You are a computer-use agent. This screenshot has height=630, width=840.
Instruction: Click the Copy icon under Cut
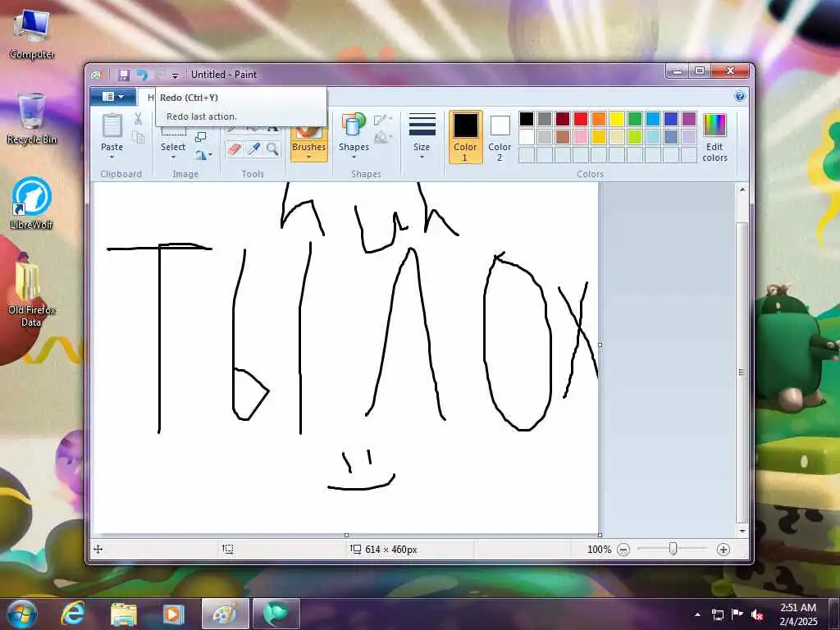138,137
